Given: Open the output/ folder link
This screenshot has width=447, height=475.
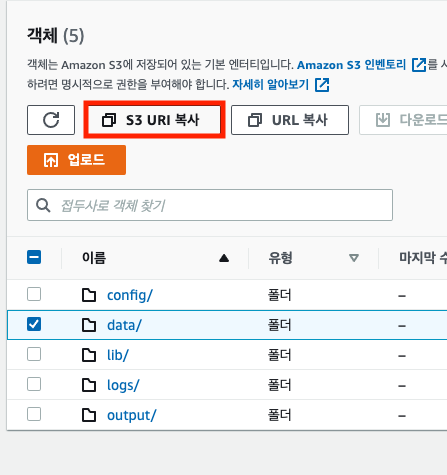Looking at the screenshot, I should click(x=131, y=415).
